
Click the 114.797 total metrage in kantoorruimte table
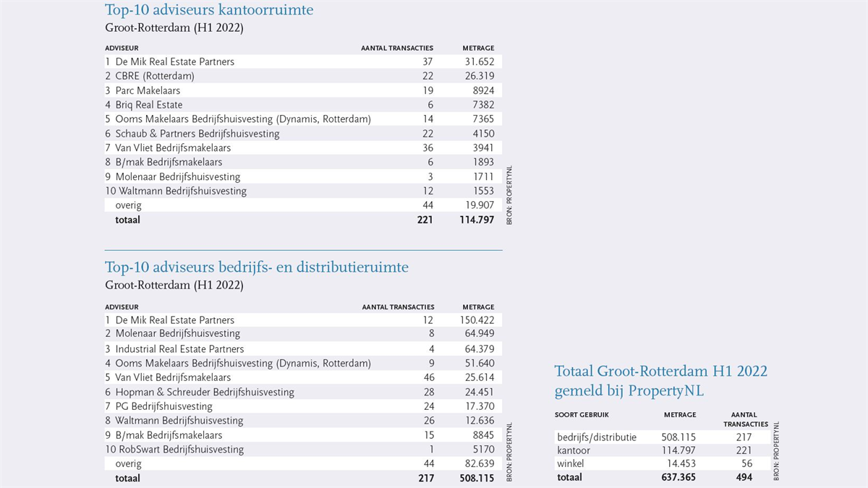(477, 220)
